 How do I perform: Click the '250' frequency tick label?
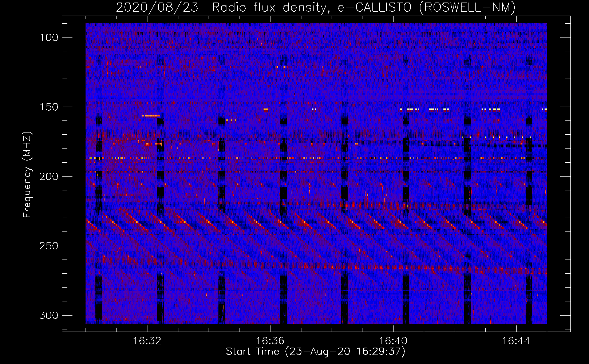[x=49, y=246]
